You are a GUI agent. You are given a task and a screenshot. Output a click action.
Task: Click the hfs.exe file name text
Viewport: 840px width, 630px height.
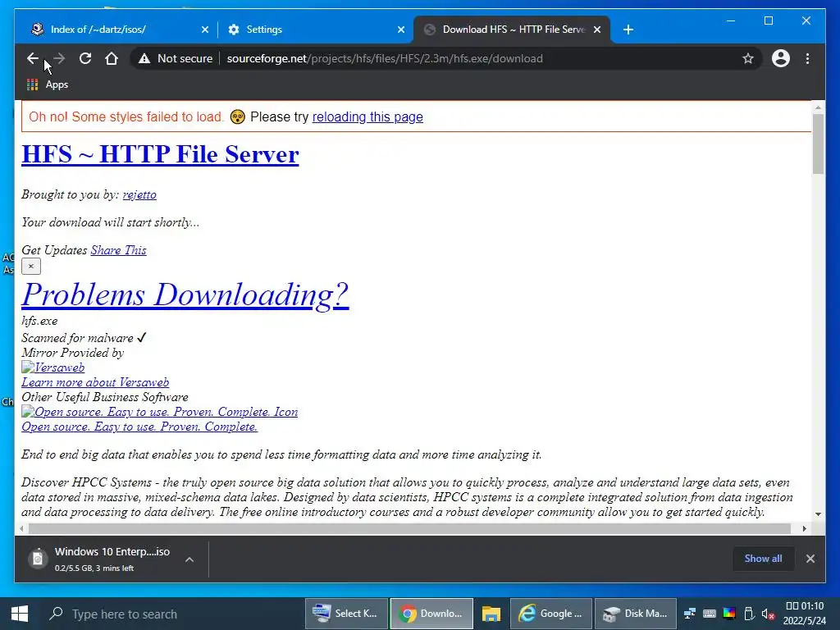39,321
